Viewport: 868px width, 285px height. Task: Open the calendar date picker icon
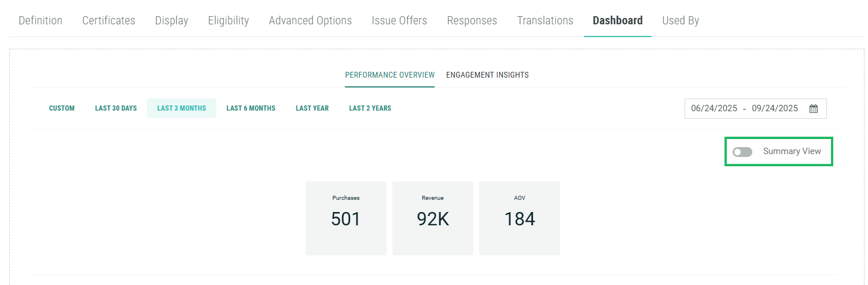[813, 108]
